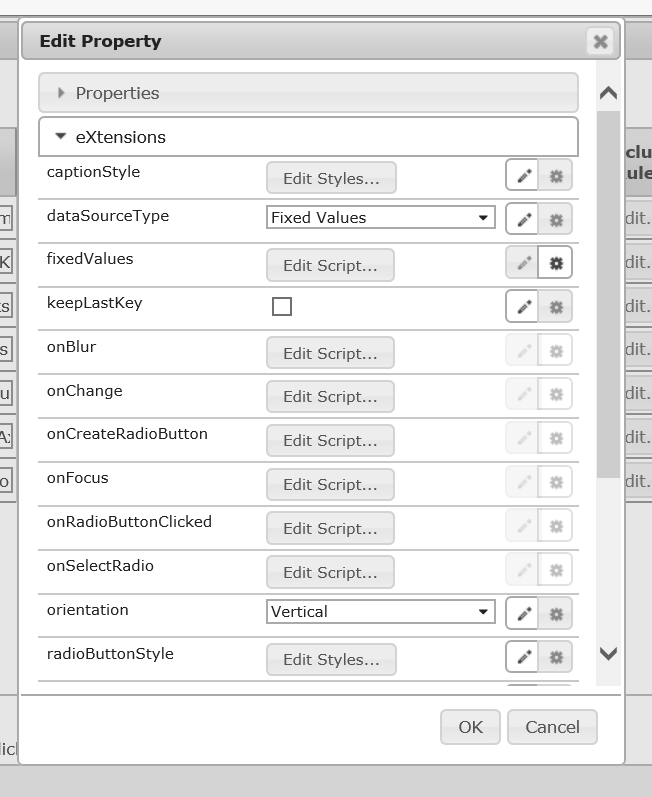Click the pencil icon for radioButtonStyle
Image resolution: width=652 pixels, height=797 pixels.
point(522,657)
